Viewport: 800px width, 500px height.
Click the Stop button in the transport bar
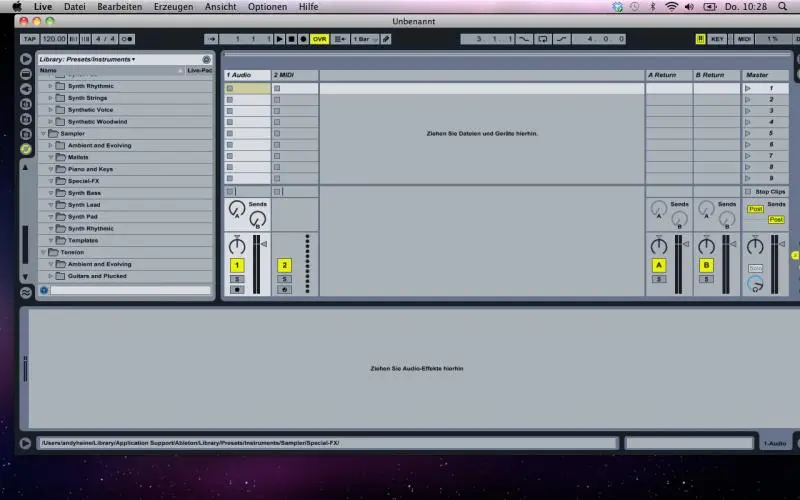[291, 39]
